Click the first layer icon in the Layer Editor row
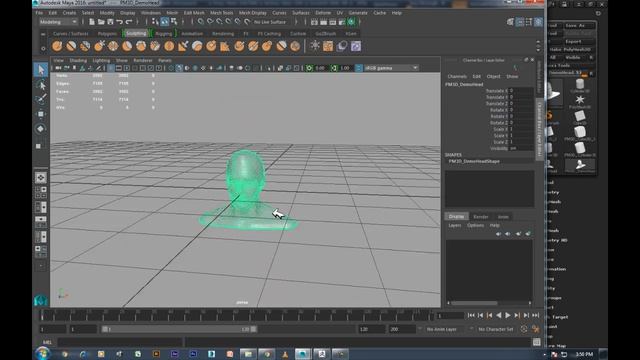The height and width of the screenshot is (360, 640). pos(498,234)
